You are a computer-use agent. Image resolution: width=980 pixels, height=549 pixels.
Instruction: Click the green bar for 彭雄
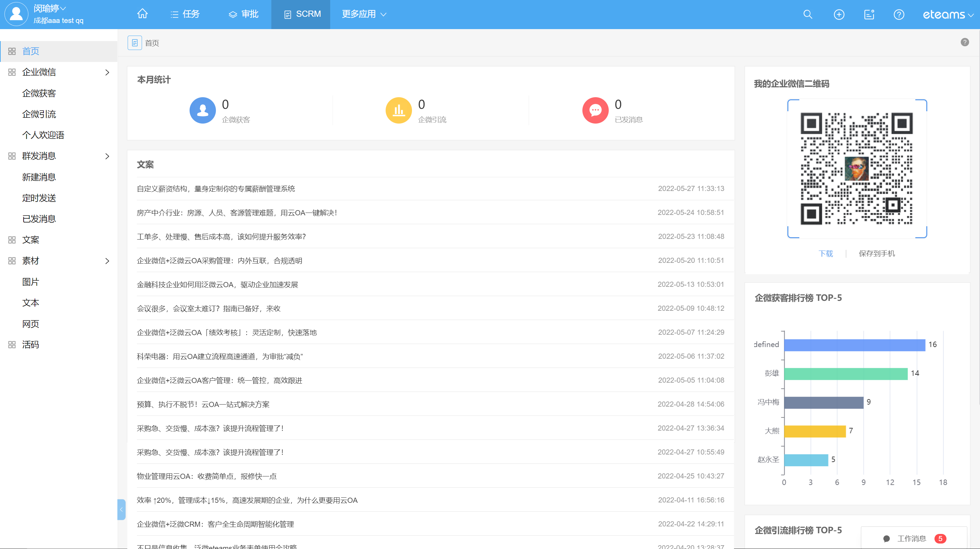(x=846, y=374)
